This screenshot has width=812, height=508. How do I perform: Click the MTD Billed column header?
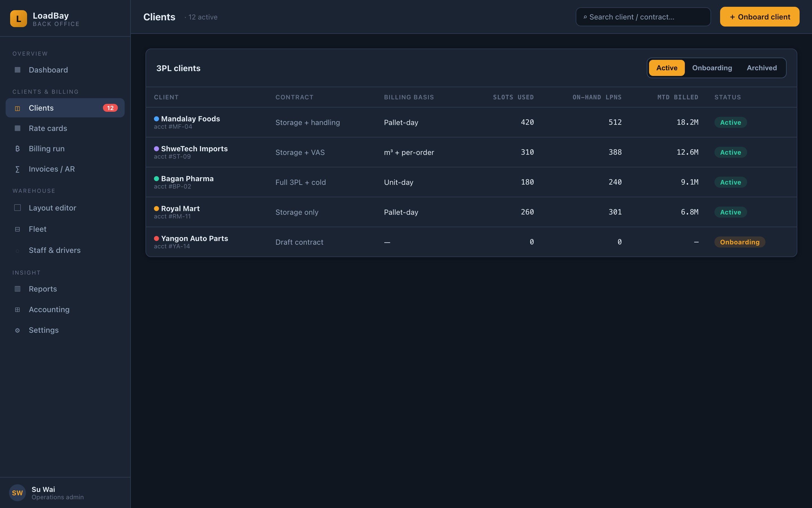(x=678, y=97)
